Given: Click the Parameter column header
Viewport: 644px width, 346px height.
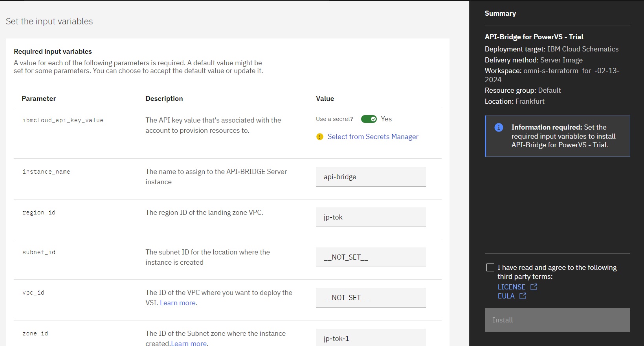Looking at the screenshot, I should pyautogui.click(x=39, y=99).
